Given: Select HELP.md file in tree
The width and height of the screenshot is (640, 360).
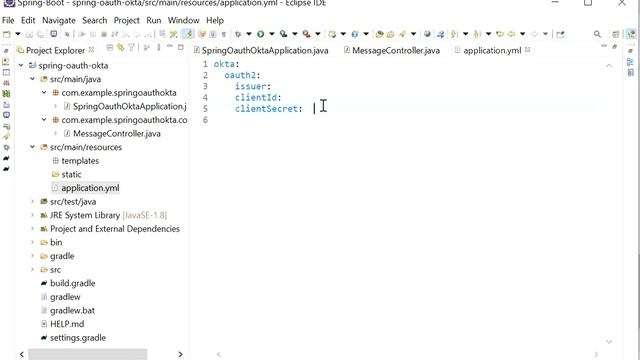Looking at the screenshot, I should pyautogui.click(x=67, y=324).
